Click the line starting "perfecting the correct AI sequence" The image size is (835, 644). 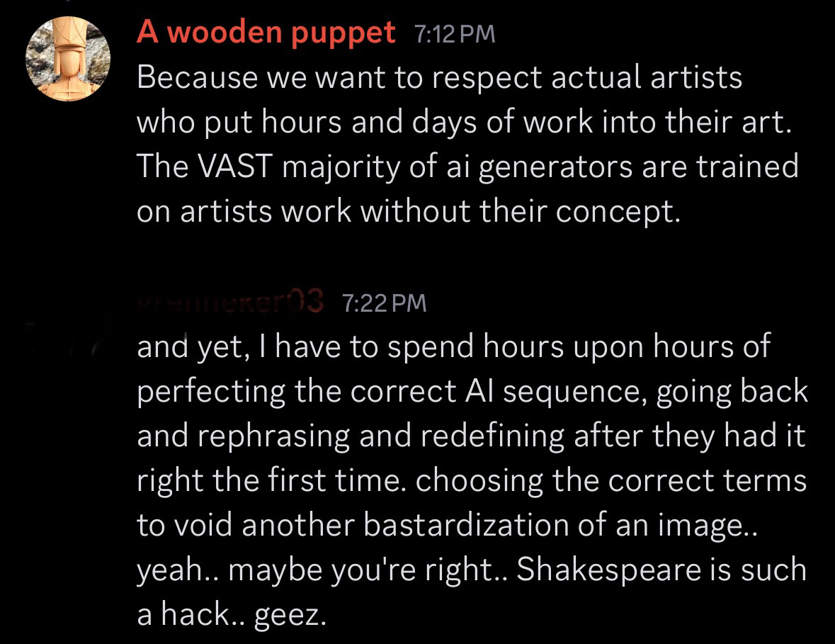click(472, 391)
